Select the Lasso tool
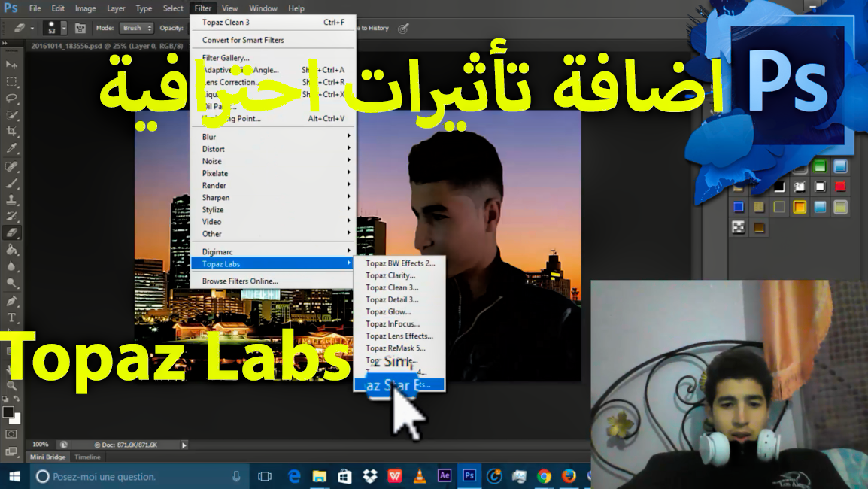Viewport: 868px width, 489px height. point(11,99)
